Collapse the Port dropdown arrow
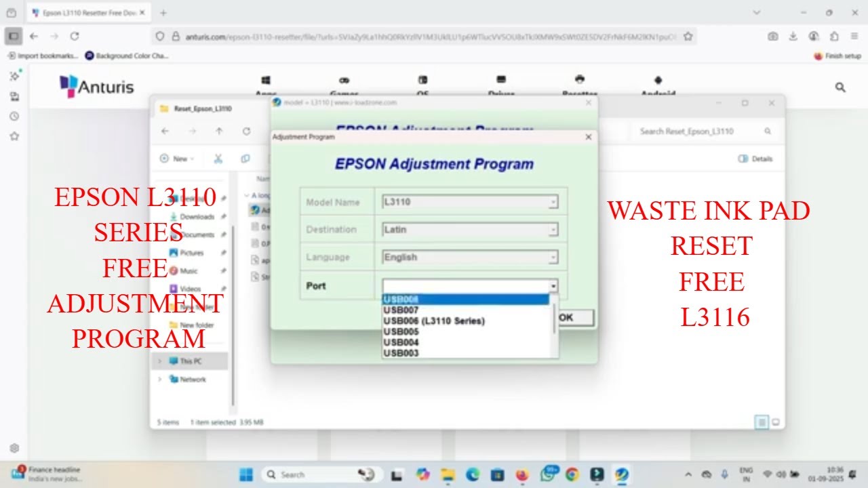 pyautogui.click(x=553, y=286)
